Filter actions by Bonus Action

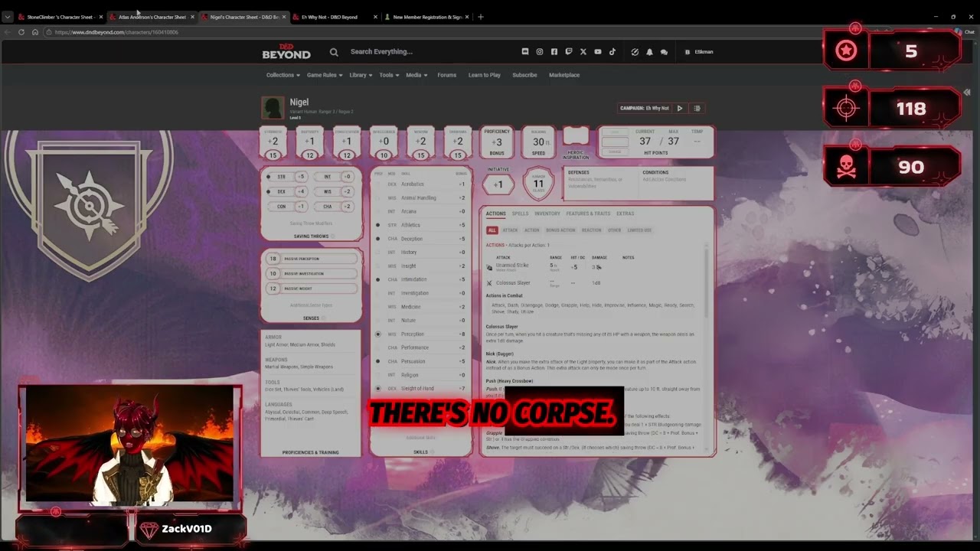[560, 230]
